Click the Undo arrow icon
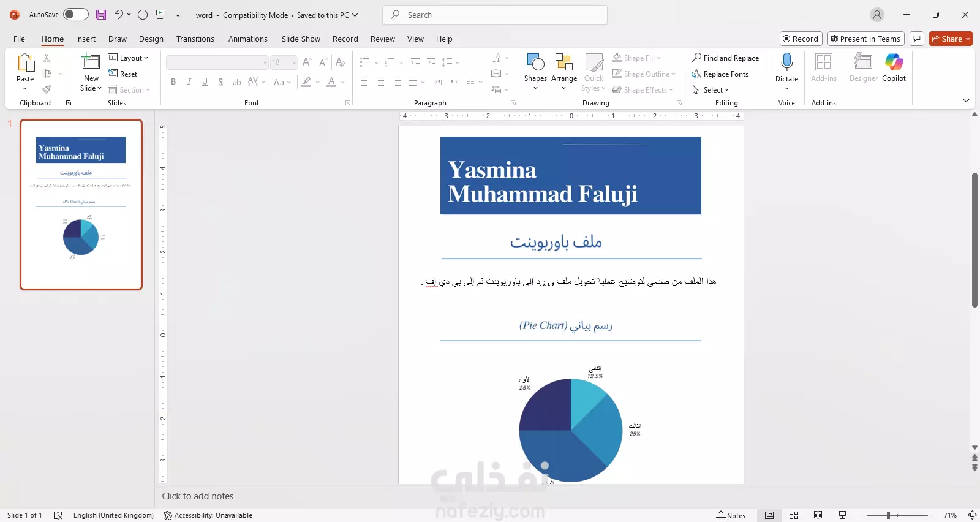Image resolution: width=980 pixels, height=522 pixels. pyautogui.click(x=119, y=15)
